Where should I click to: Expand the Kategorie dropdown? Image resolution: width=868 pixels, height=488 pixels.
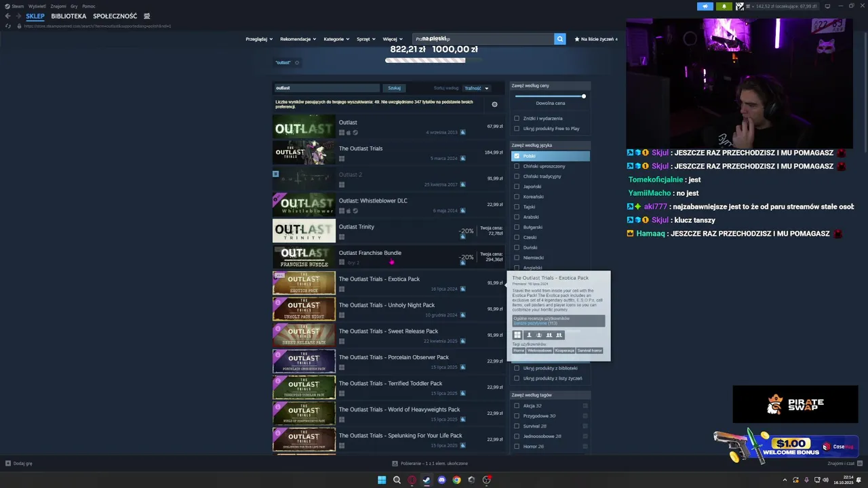336,39
